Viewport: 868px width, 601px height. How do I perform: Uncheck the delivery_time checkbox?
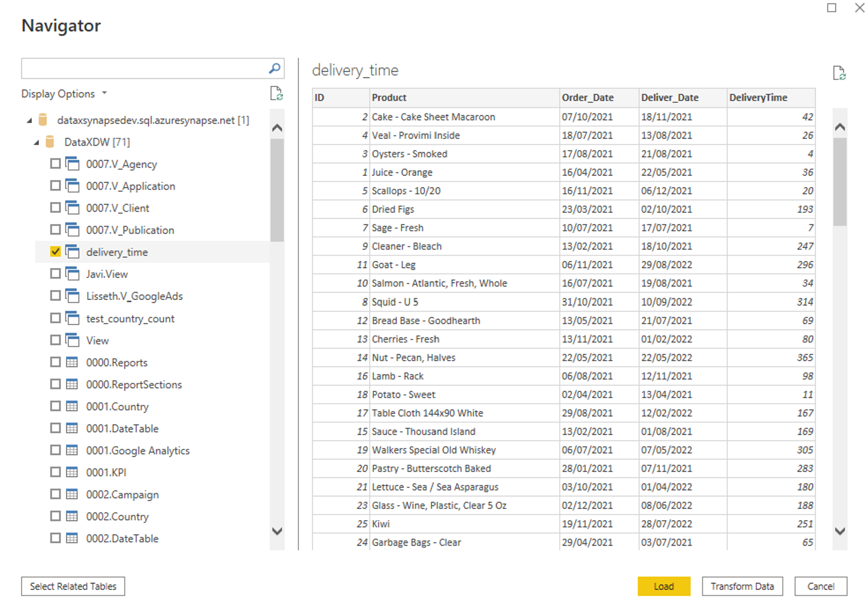55,252
